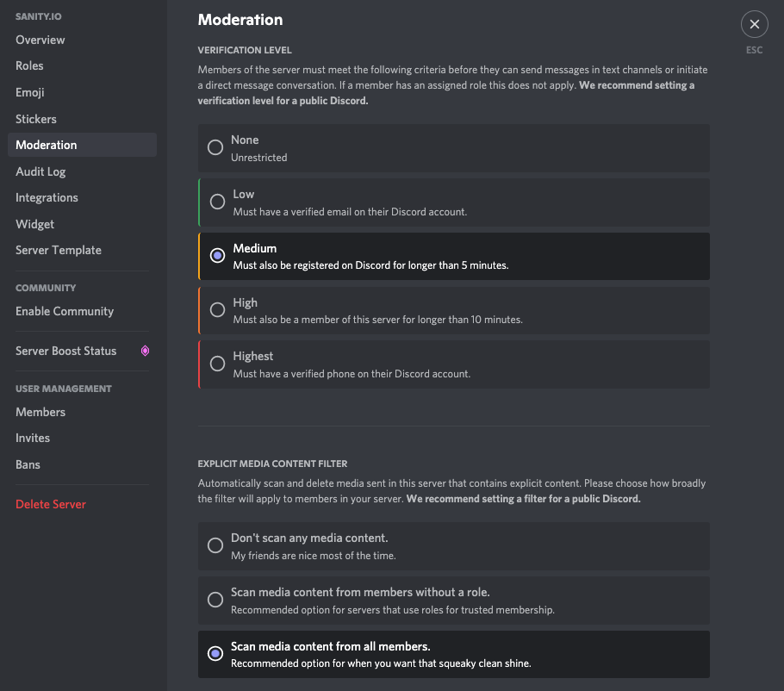The image size is (784, 691).
Task: Open the Emoji settings page
Action: click(x=29, y=92)
